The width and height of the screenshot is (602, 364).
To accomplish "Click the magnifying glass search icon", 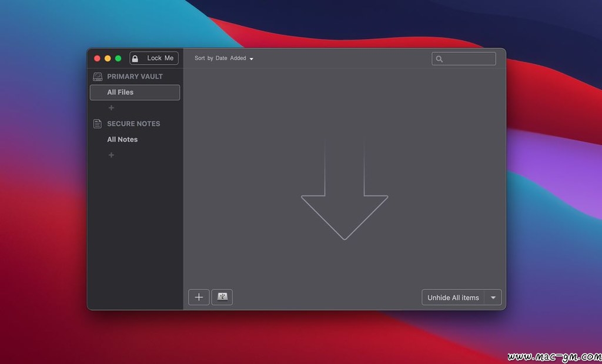I will 439,59.
